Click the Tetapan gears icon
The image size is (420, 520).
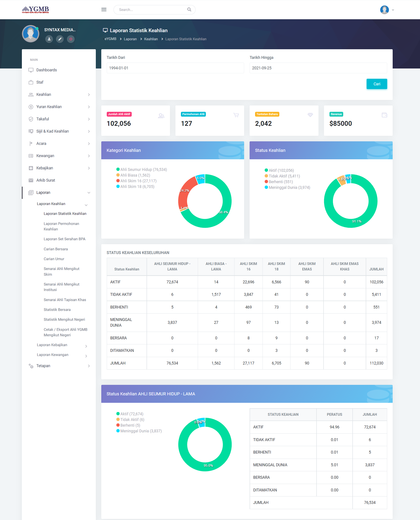click(31, 366)
